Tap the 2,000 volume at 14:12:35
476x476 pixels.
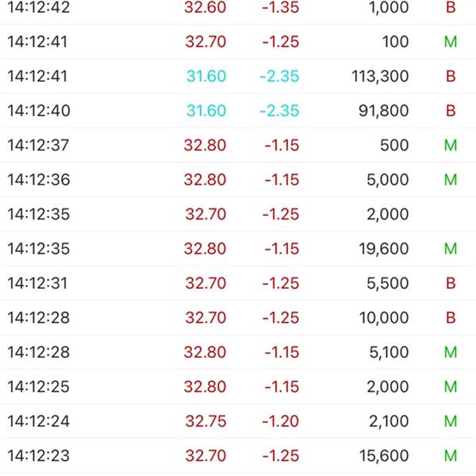tap(388, 214)
